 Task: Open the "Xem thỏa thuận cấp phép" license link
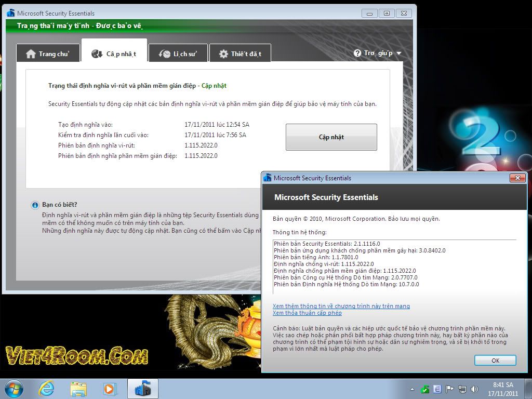click(x=307, y=313)
